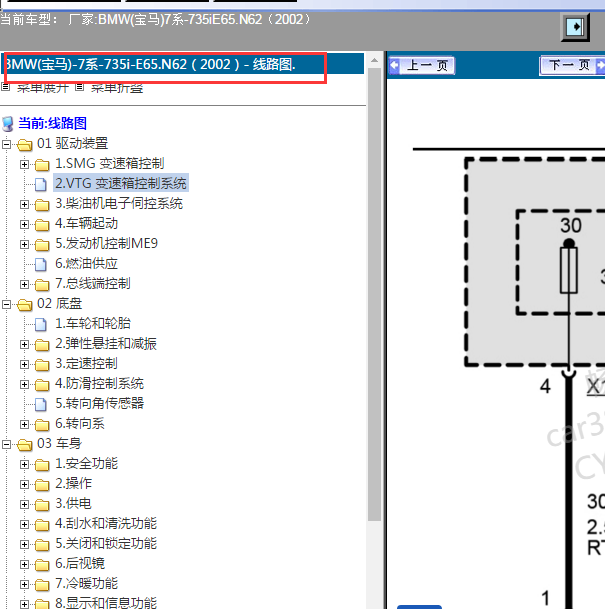Click folder icon of 4.防滑控制系统
Viewport: 605px width, 609px height.
click(42, 385)
